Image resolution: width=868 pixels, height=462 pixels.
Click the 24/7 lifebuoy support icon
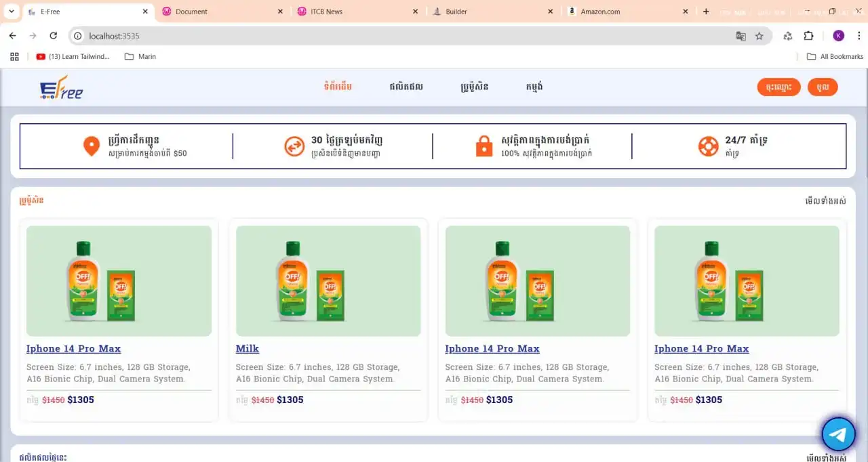708,146
